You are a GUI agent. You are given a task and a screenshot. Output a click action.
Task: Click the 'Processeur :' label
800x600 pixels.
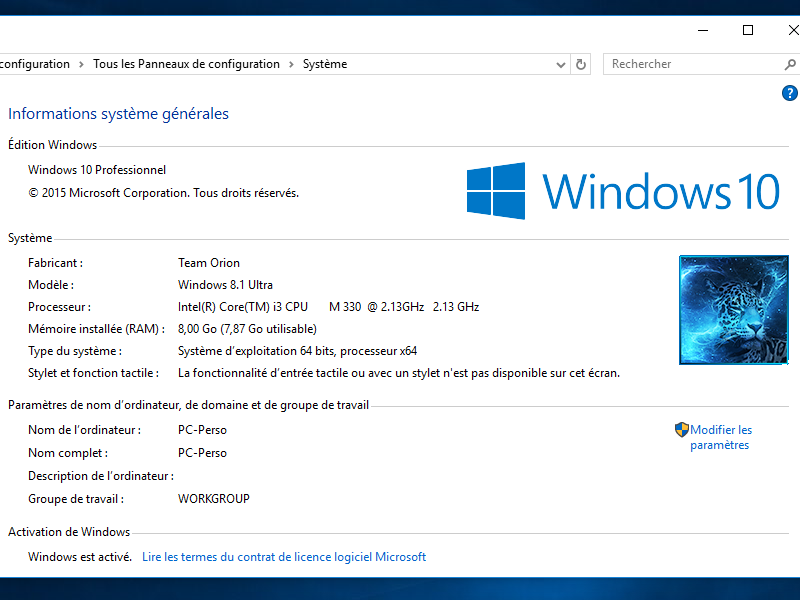click(x=59, y=307)
